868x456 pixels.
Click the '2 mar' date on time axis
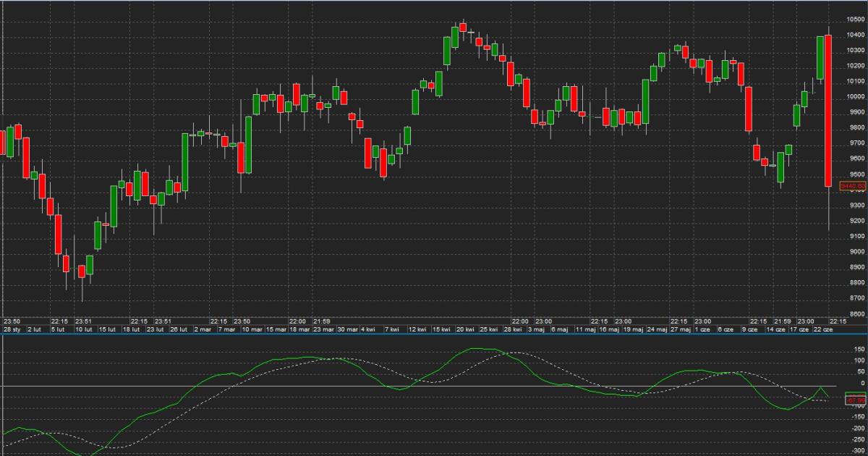(x=203, y=329)
